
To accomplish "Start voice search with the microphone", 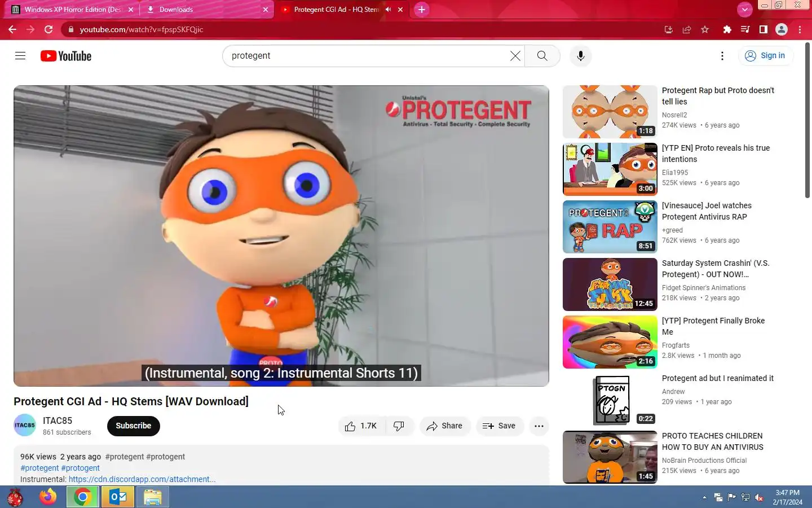I will [x=581, y=56].
